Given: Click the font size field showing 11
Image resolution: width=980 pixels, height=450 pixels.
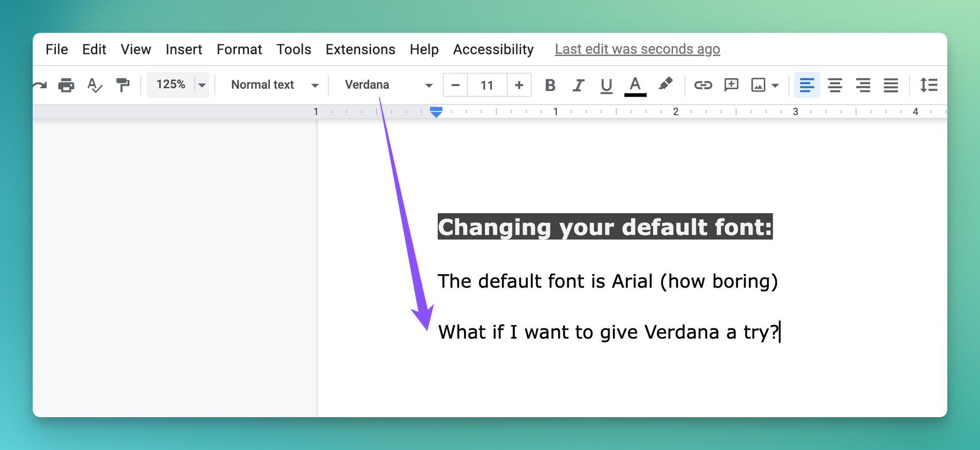Looking at the screenshot, I should coord(487,85).
